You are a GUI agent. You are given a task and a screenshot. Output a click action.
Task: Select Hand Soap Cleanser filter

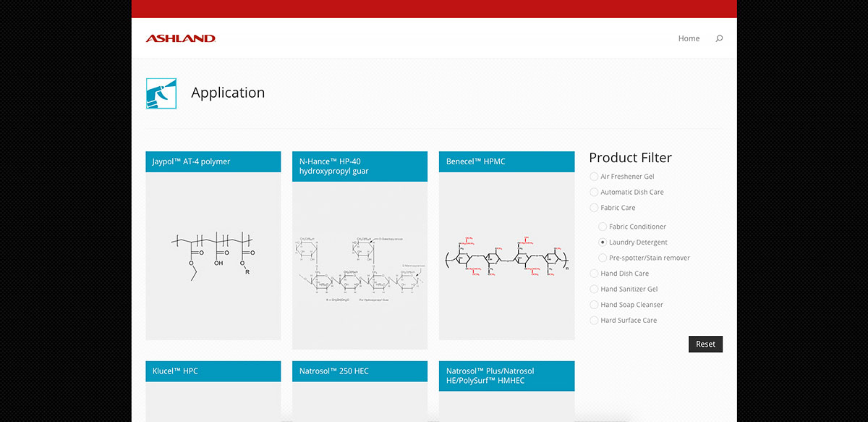595,305
